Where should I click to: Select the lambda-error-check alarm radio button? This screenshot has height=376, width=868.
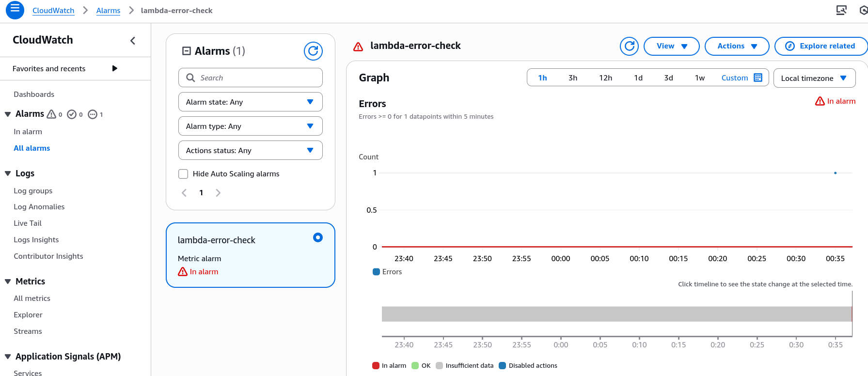318,237
